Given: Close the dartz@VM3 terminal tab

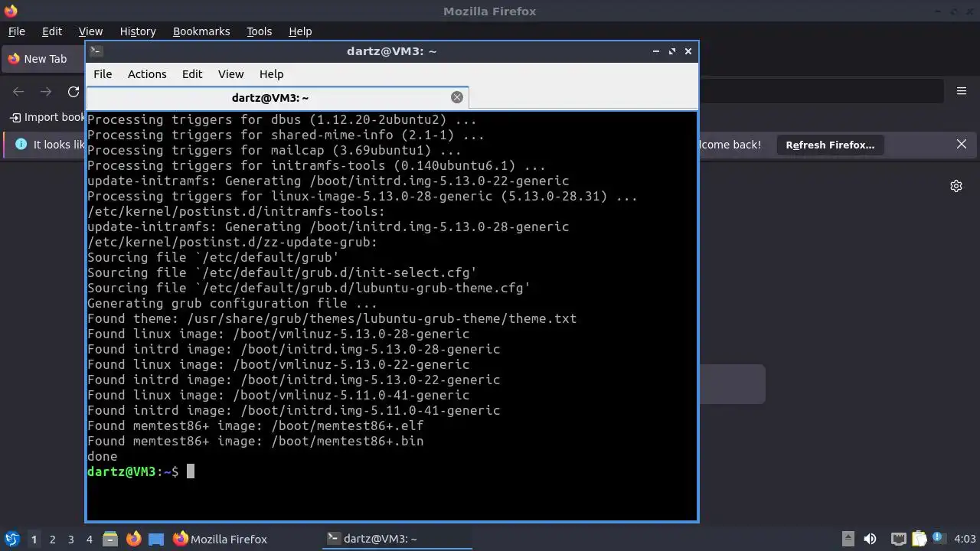Looking at the screenshot, I should (x=457, y=97).
